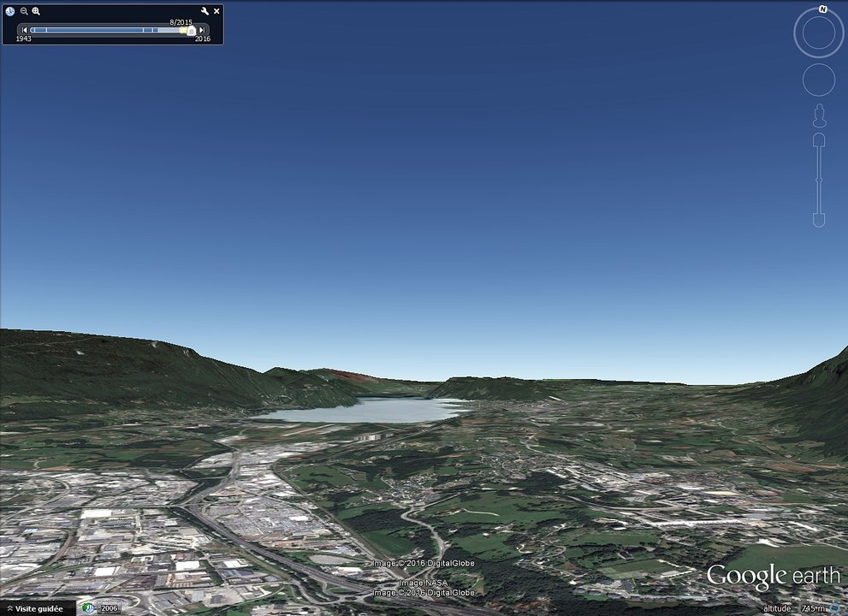
Task: Click the 8/2015 current date label
Action: pos(181,22)
